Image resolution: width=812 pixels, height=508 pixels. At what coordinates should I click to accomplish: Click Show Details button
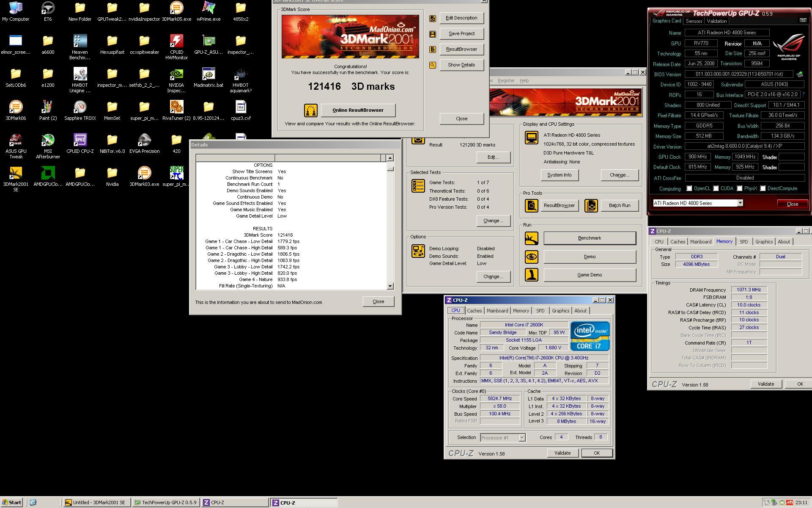(x=461, y=65)
